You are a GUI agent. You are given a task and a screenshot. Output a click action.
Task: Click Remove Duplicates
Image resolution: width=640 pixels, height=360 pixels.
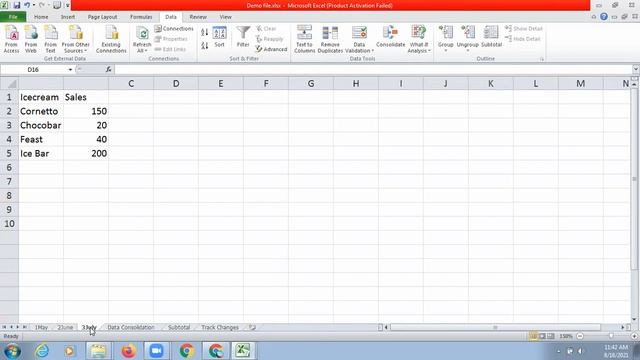(x=330, y=39)
